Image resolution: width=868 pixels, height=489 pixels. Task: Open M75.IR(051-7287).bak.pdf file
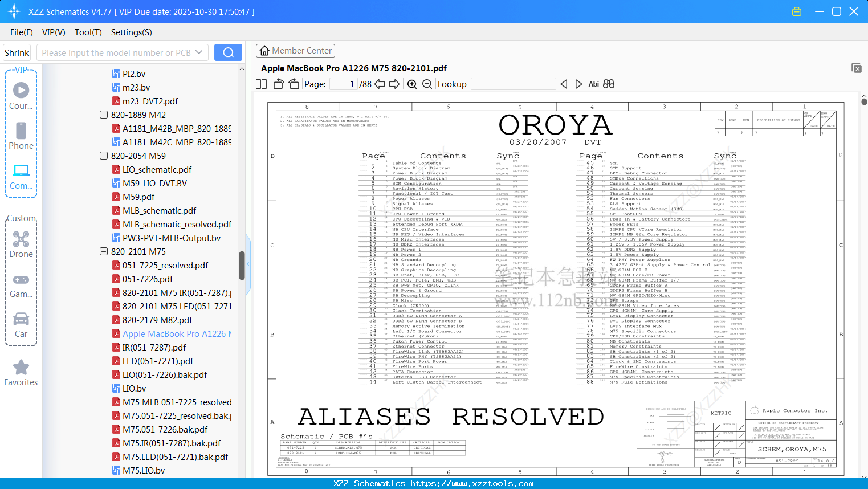[x=172, y=443]
